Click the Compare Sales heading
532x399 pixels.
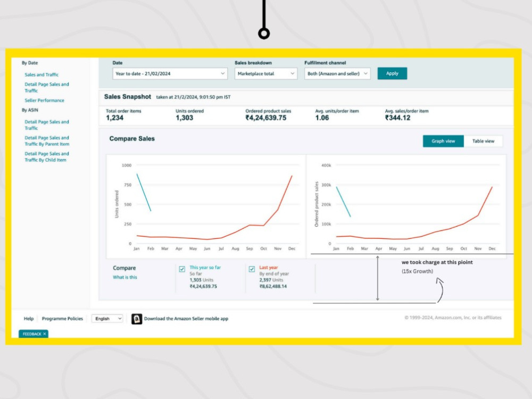tap(132, 139)
